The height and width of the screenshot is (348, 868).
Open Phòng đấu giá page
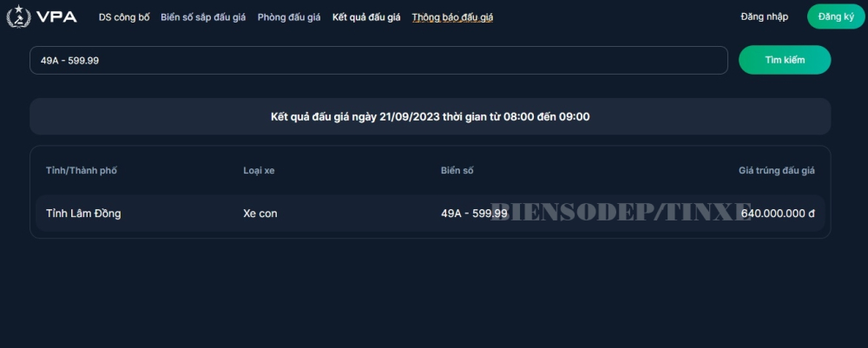pos(289,17)
